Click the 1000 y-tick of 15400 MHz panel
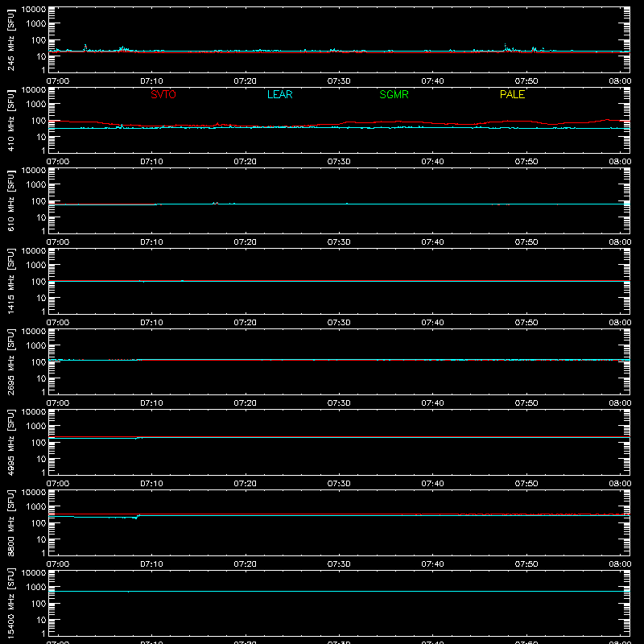 [36, 587]
